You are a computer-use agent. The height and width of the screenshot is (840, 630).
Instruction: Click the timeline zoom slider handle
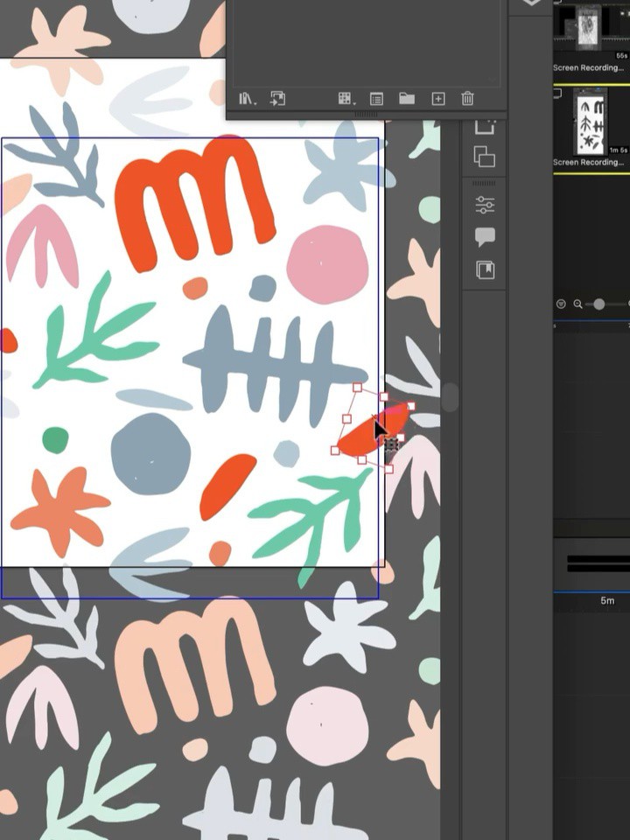598,304
